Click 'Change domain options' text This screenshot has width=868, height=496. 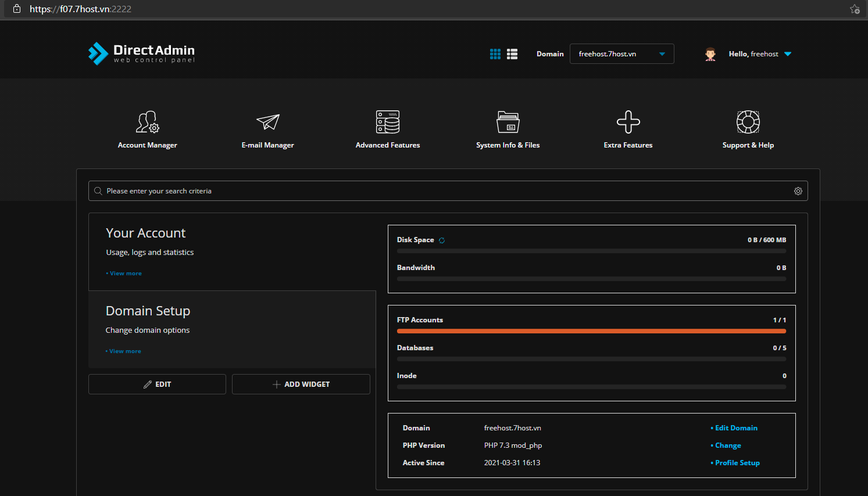pyautogui.click(x=148, y=330)
